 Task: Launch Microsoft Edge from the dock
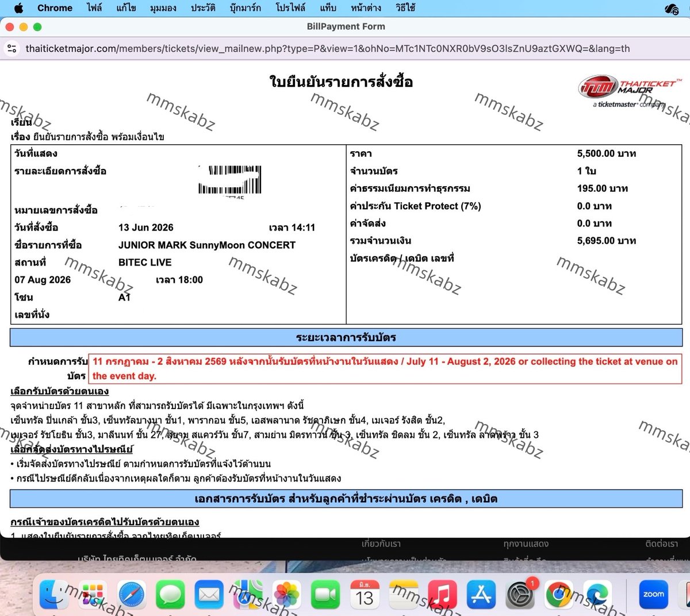[597, 594]
